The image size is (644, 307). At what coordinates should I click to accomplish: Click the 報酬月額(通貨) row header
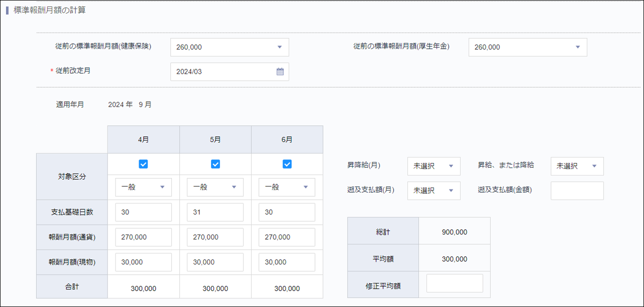pos(72,237)
